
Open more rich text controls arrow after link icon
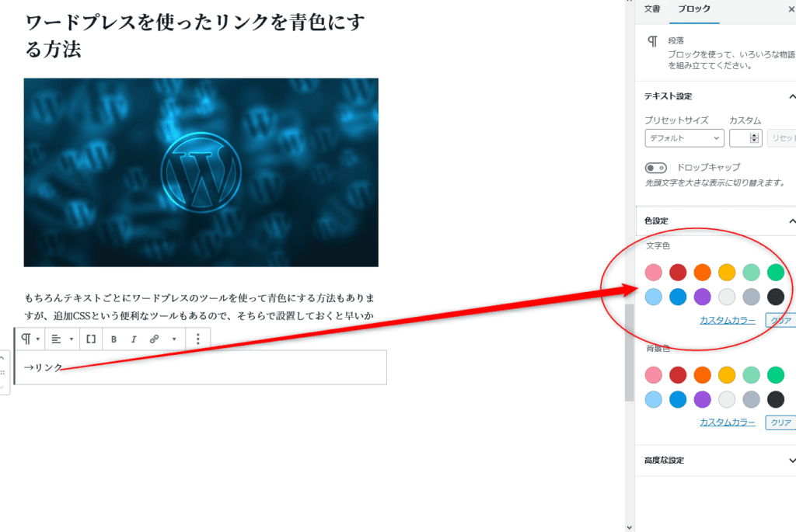point(174,339)
